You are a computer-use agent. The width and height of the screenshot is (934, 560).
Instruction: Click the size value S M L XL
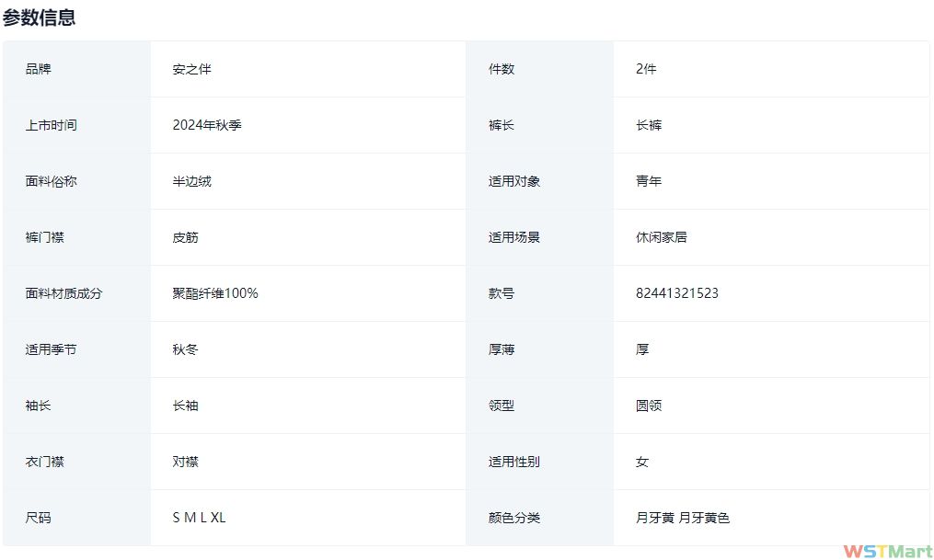tap(199, 518)
